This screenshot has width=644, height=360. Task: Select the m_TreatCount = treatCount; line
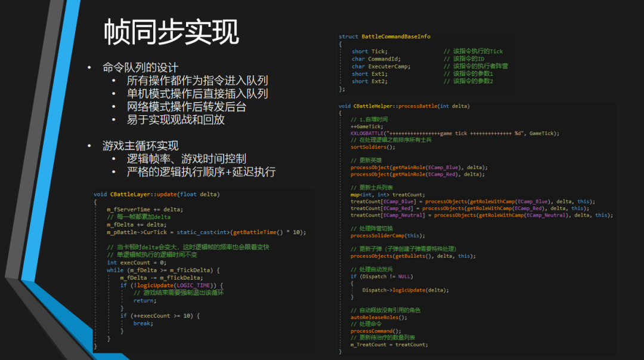pos(389,345)
